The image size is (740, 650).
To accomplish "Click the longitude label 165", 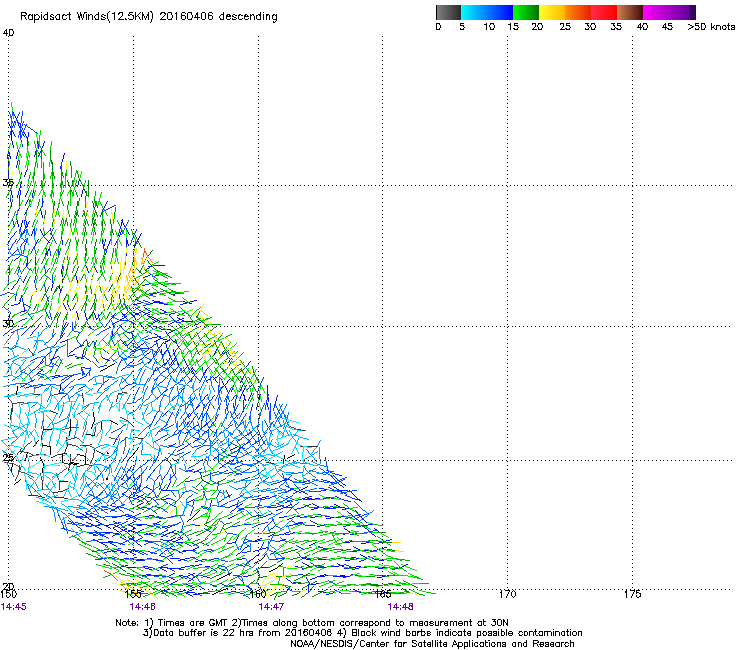I will pyautogui.click(x=383, y=594).
